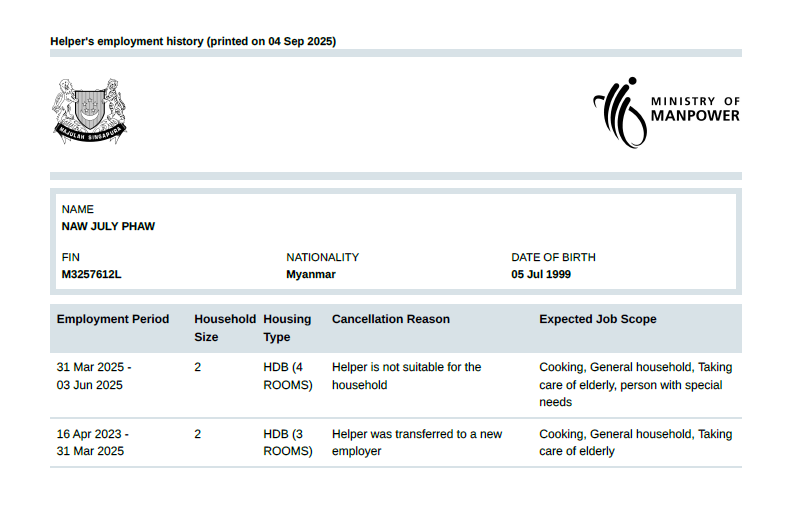Click 'Helper is not suitable for the household'

[x=406, y=376]
